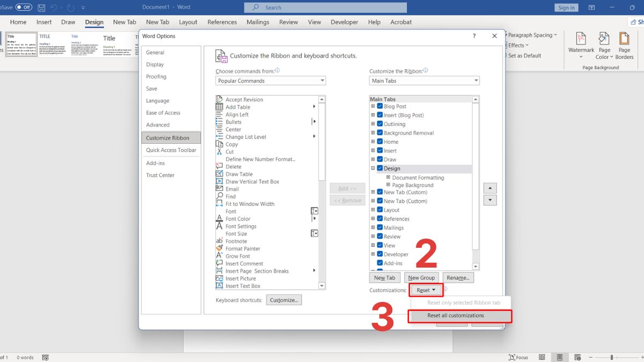Toggle the AutoSave switch off/on
644x362 pixels.
[x=24, y=8]
